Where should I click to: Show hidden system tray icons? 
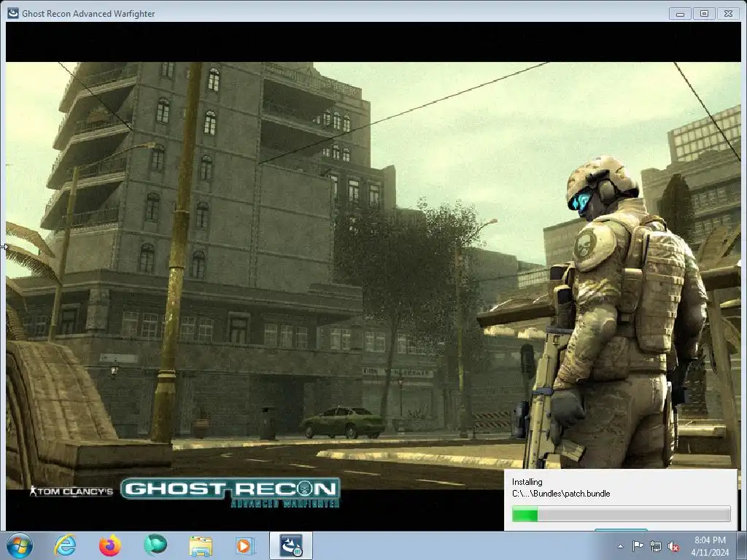tap(620, 546)
